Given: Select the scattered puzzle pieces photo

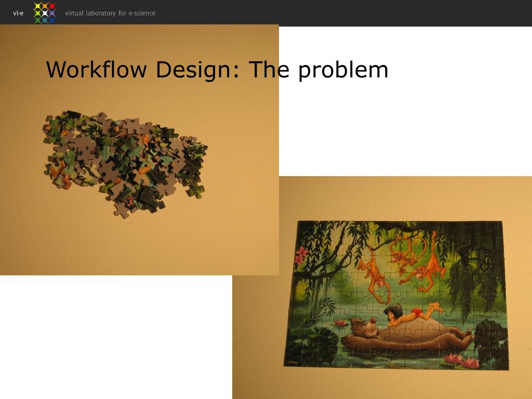Looking at the screenshot, I should (x=139, y=150).
